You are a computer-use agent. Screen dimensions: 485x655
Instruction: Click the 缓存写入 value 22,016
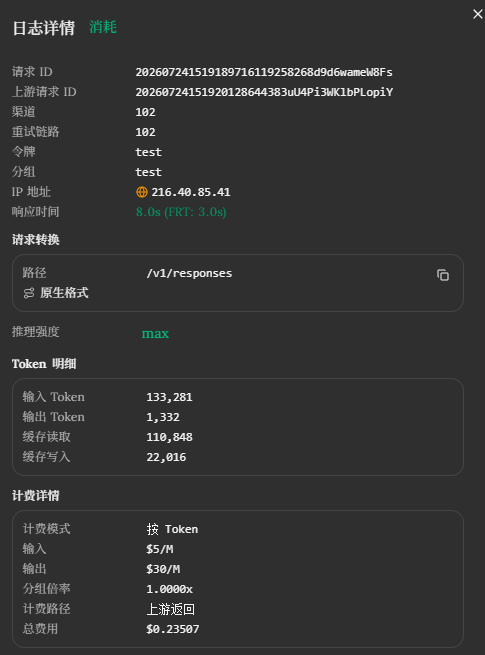point(166,457)
